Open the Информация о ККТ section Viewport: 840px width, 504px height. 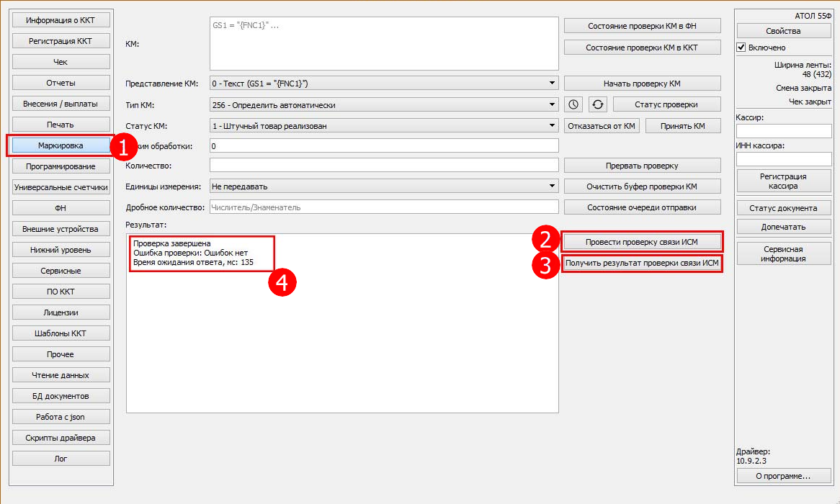coord(61,20)
